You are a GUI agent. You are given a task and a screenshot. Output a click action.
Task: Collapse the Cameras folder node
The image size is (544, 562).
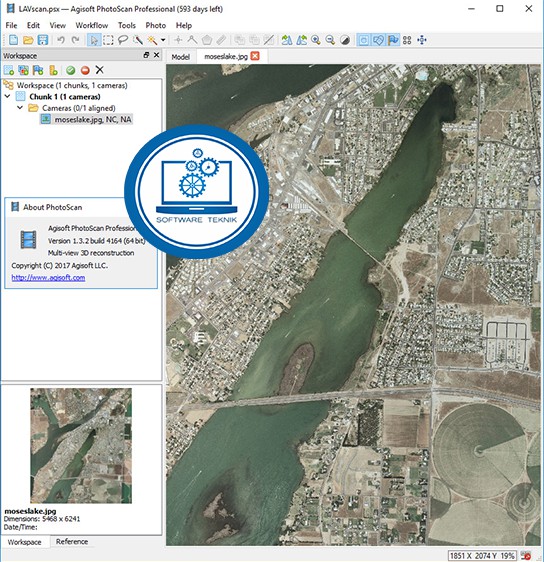click(20, 107)
